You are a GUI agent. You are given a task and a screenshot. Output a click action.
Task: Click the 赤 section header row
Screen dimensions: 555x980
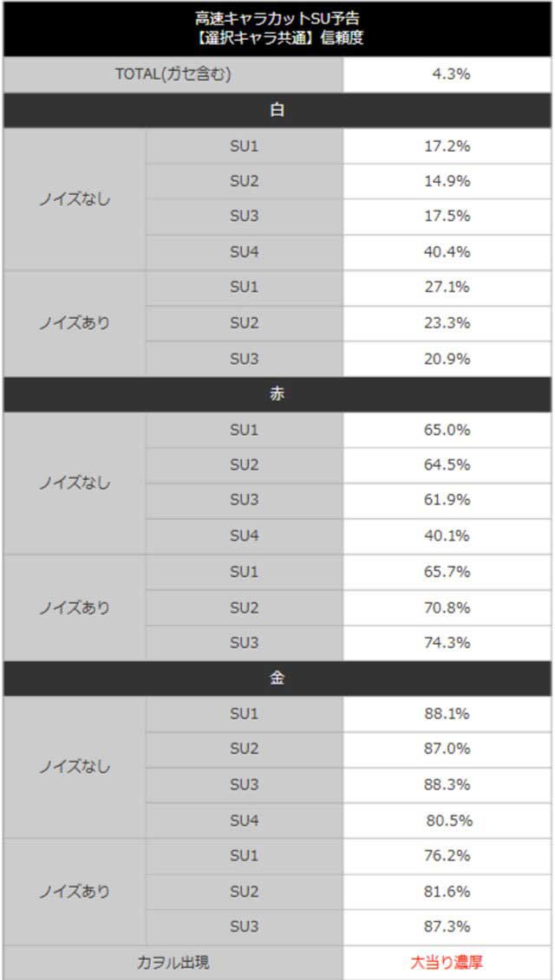pyautogui.click(x=277, y=394)
